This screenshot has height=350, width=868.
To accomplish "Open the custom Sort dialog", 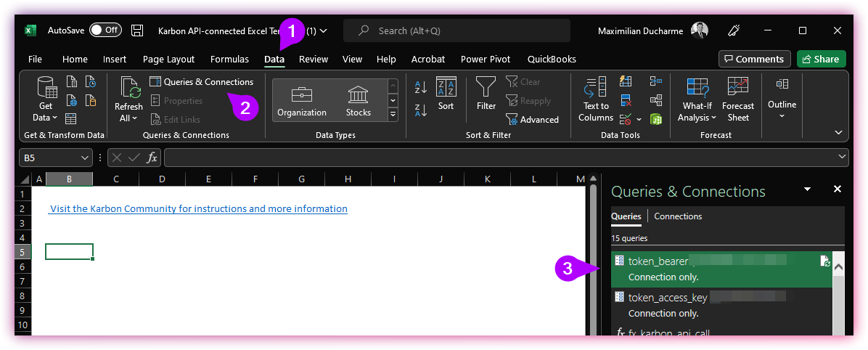I will [446, 94].
